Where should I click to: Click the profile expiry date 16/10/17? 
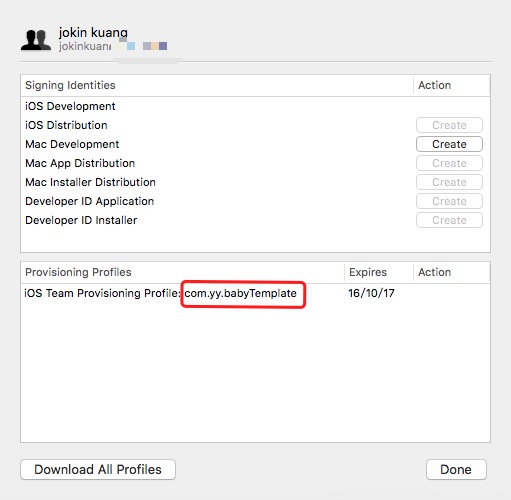click(x=371, y=293)
